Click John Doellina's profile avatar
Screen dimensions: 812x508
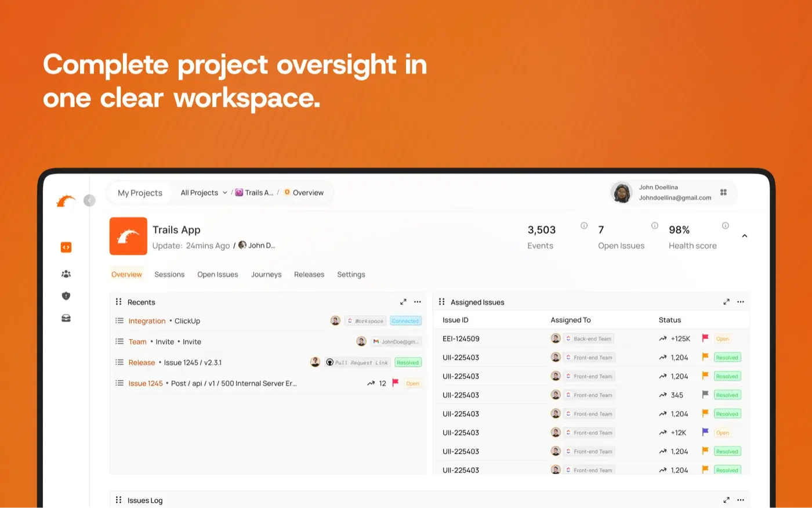point(622,193)
